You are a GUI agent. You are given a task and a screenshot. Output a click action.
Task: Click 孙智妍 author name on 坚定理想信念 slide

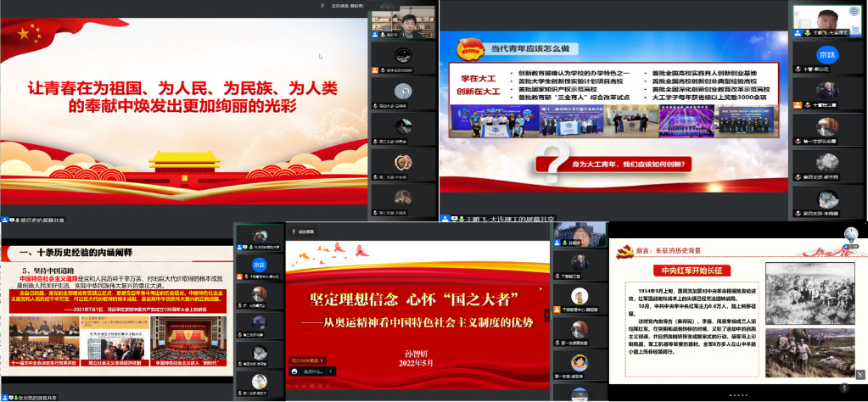point(417,352)
